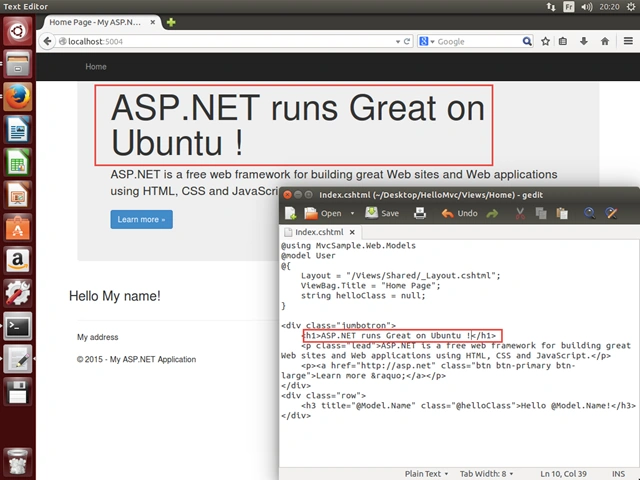
Task: Click the Paste clipboard icon
Action: (562, 213)
